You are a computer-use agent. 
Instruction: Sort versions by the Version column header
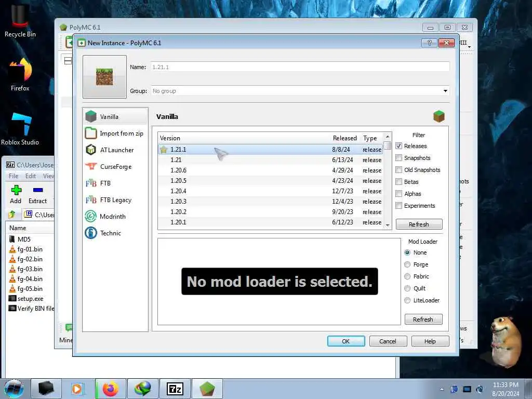[244, 138]
